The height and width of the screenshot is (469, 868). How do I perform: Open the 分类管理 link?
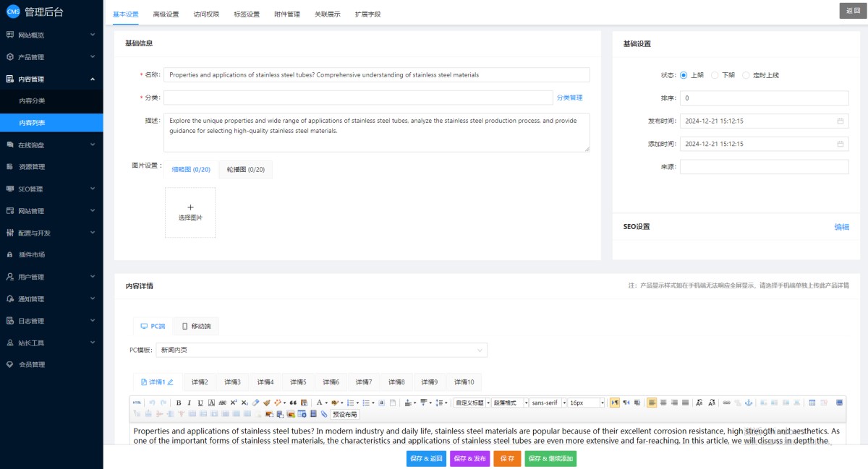tap(569, 98)
